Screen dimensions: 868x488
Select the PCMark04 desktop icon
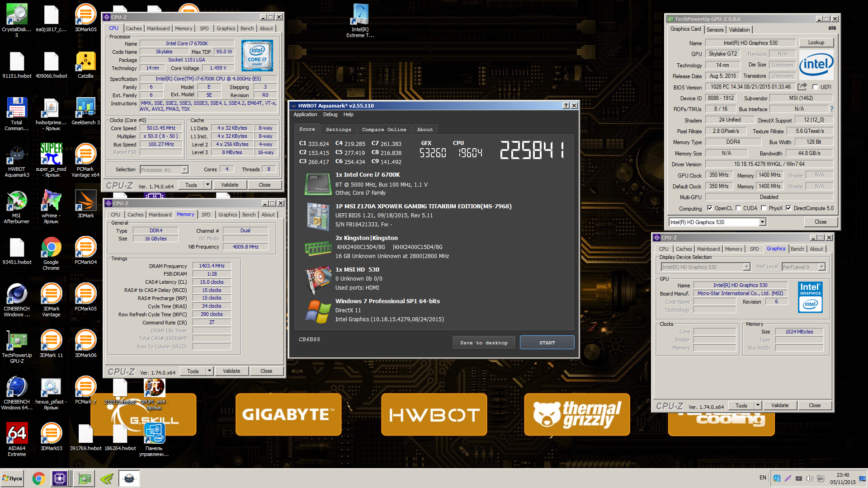(85, 251)
